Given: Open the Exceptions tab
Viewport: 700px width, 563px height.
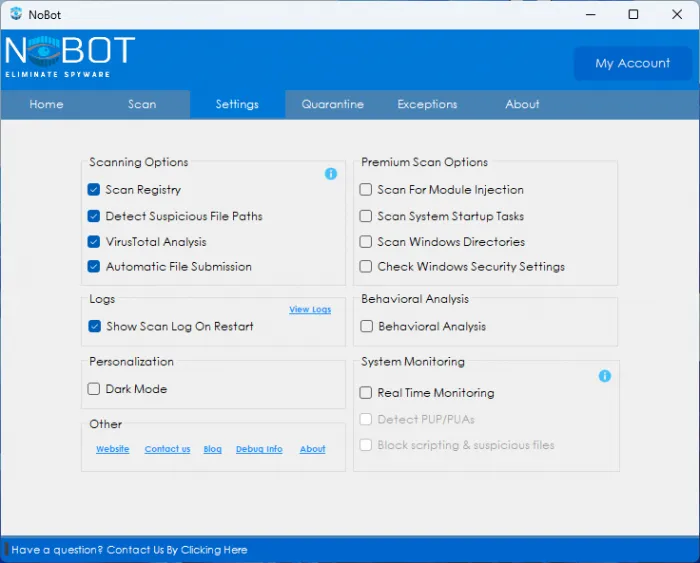Looking at the screenshot, I should [x=427, y=104].
